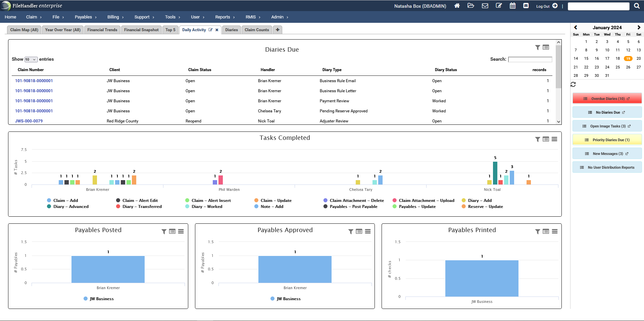Viewport: 644px width, 321px height.
Task: Refresh the calendar sidebar with the refresh icon
Action: click(573, 85)
